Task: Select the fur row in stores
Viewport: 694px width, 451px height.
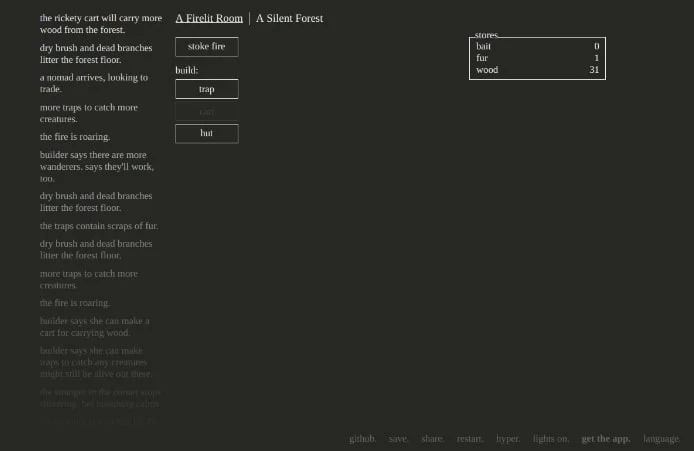Action: (537, 58)
